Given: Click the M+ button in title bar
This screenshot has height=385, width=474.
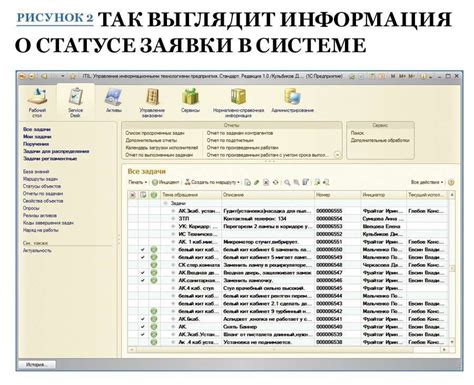Looking at the screenshot, I should coord(403,76).
